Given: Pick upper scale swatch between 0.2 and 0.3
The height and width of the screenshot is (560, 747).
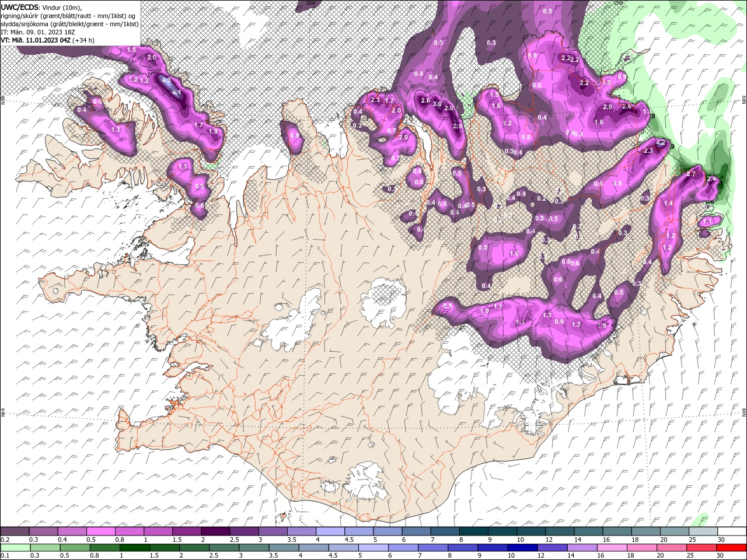Looking at the screenshot, I should [x=15, y=531].
